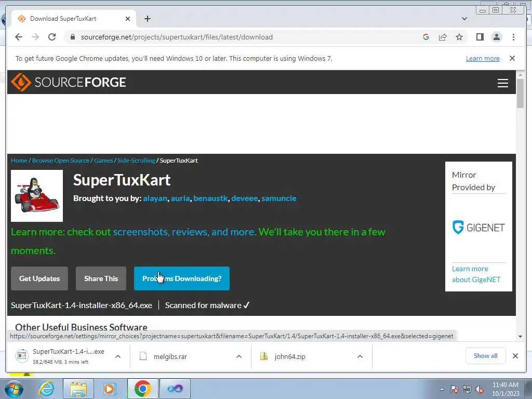Expand options for melgibs.rar download

coord(239,356)
